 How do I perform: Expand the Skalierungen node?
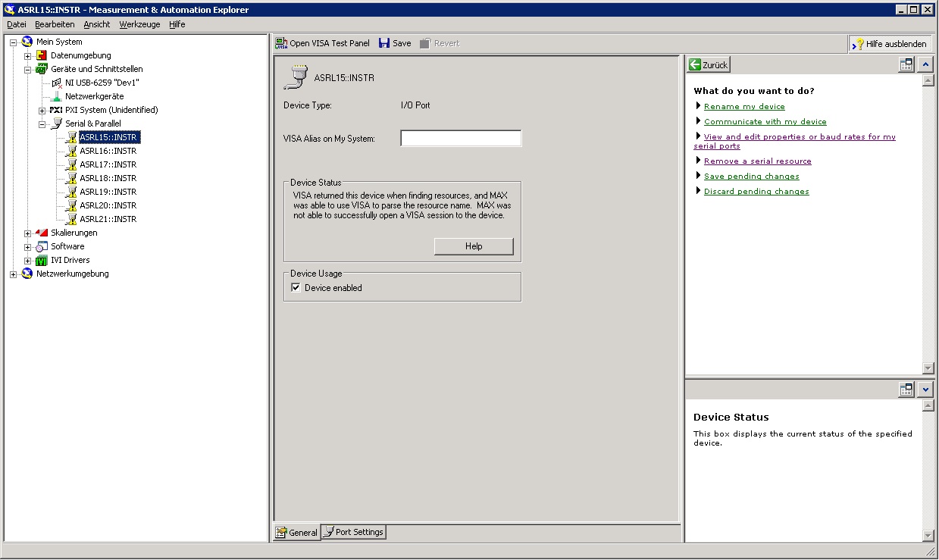(x=27, y=233)
